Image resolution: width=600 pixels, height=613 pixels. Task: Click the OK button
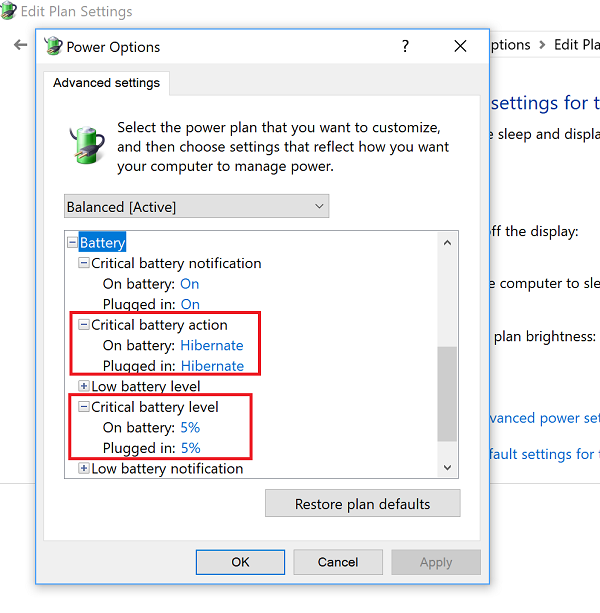240,562
